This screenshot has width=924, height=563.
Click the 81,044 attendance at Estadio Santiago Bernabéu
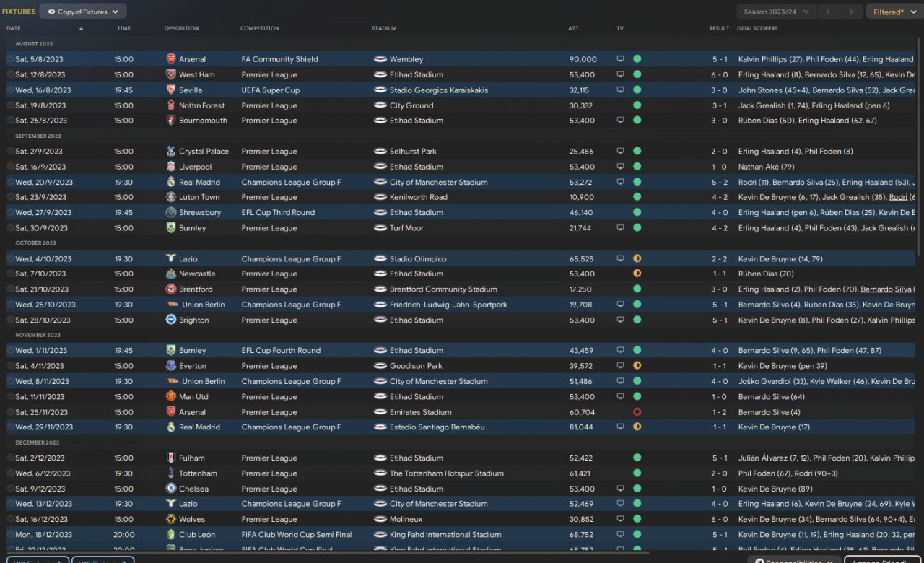[x=581, y=427]
